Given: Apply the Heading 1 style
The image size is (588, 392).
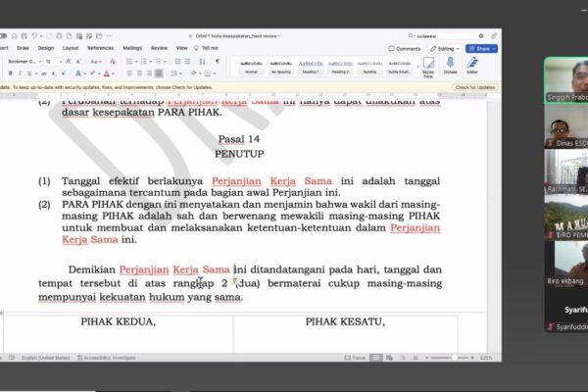Looking at the screenshot, I should click(311, 68).
